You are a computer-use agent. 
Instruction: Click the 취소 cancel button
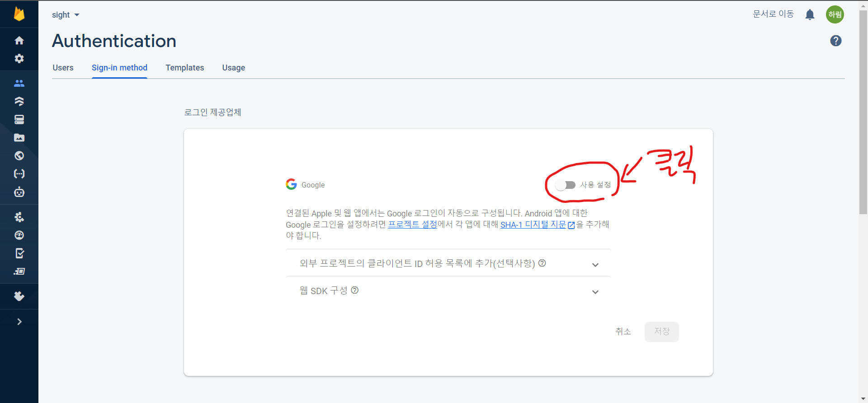coord(623,332)
